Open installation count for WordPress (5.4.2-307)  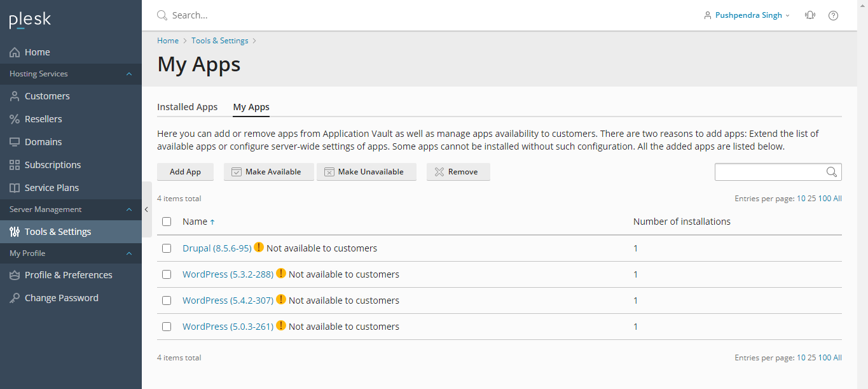click(x=635, y=301)
